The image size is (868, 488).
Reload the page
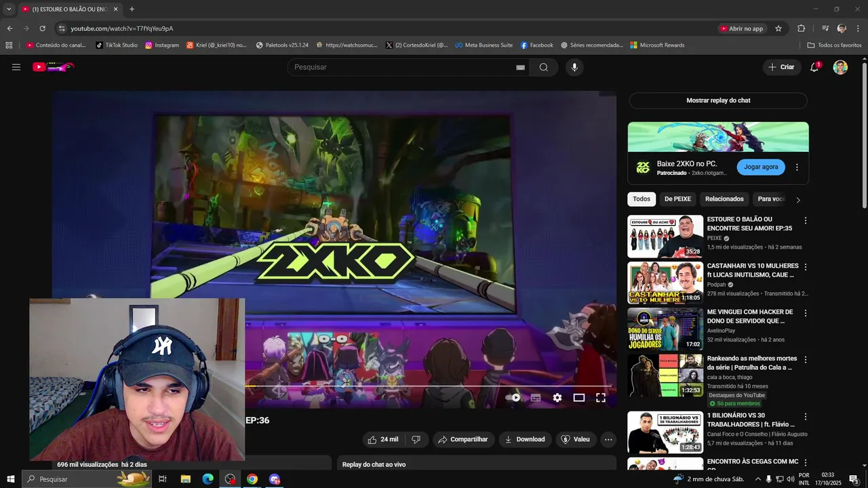[x=42, y=28]
